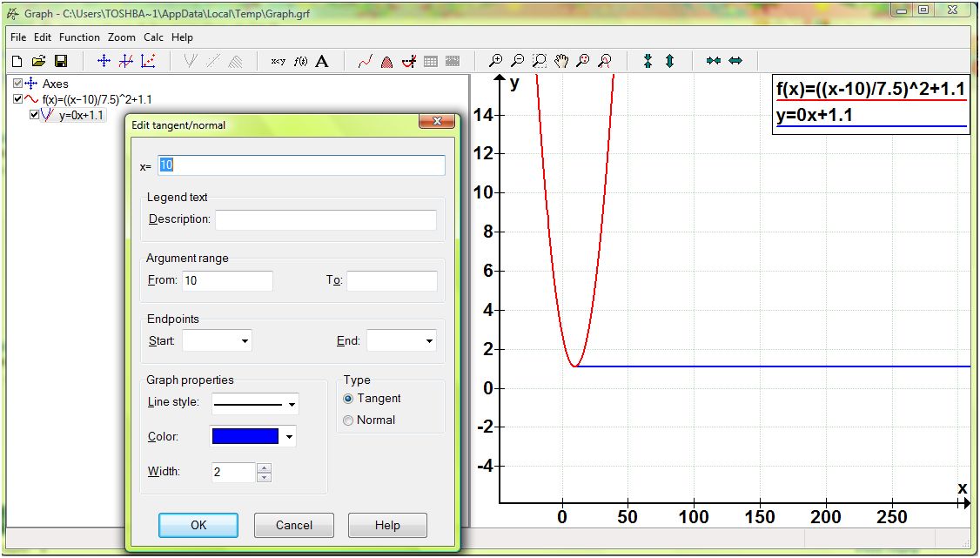
Task: Click the greyed dashed-line toolbar icon
Action: (213, 61)
